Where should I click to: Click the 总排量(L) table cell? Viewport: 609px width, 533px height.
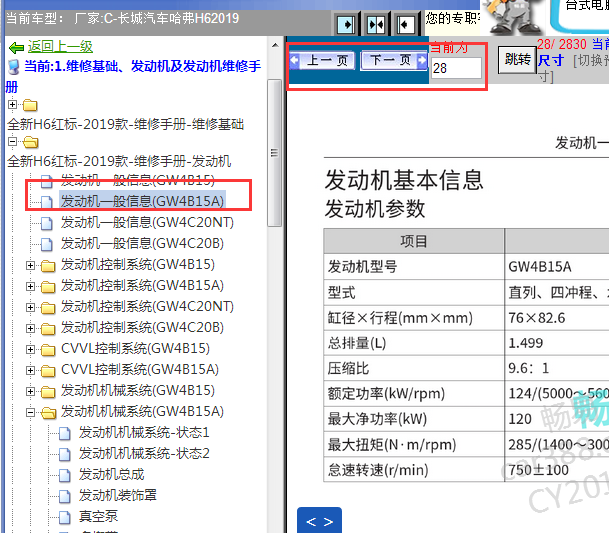tap(414, 343)
